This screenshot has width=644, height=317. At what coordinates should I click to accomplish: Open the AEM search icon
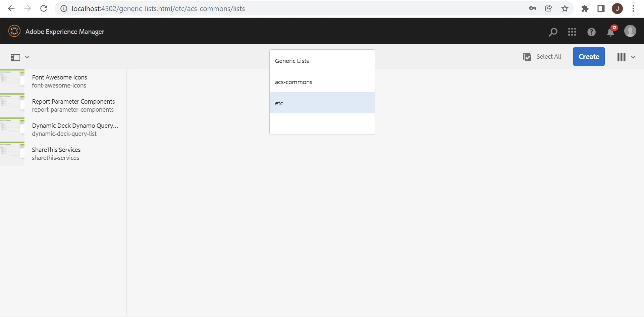coord(553,32)
